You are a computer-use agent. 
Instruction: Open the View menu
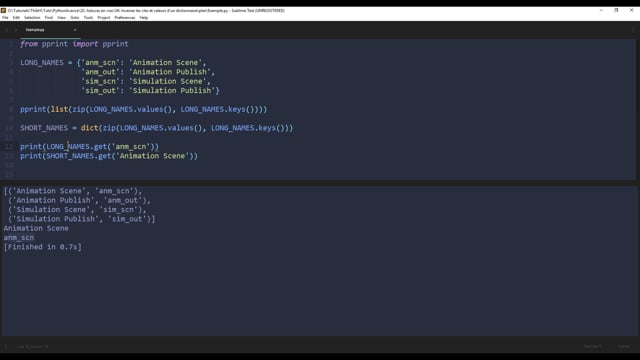(x=61, y=18)
